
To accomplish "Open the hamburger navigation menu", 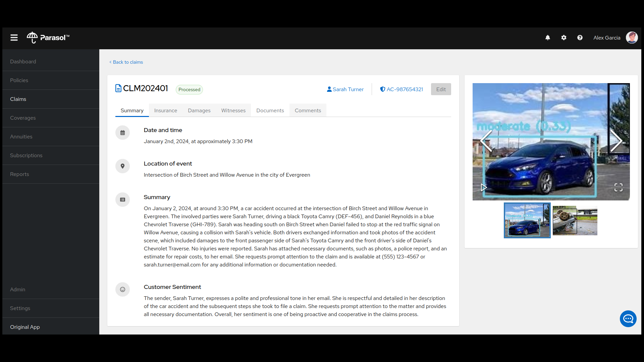I will [x=14, y=38].
